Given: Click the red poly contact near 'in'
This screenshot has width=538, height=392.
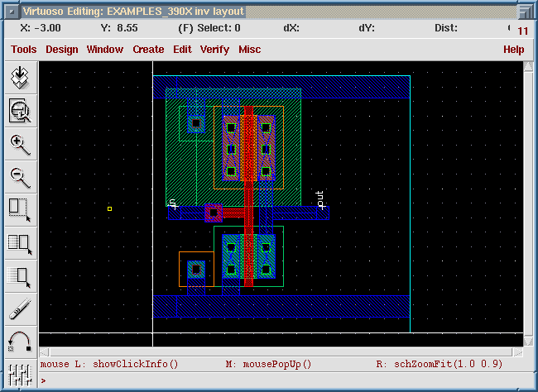Looking at the screenshot, I should [x=214, y=213].
